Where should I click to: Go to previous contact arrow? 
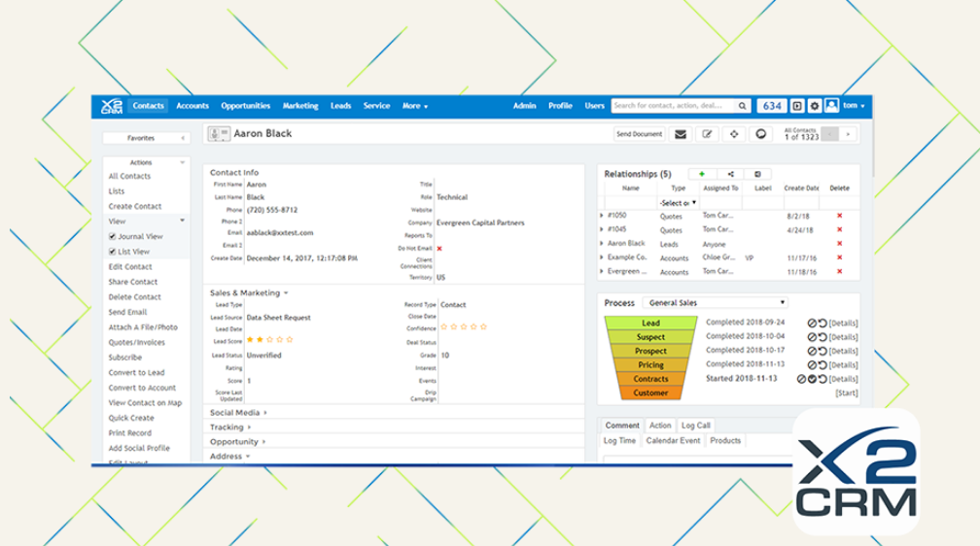click(829, 134)
